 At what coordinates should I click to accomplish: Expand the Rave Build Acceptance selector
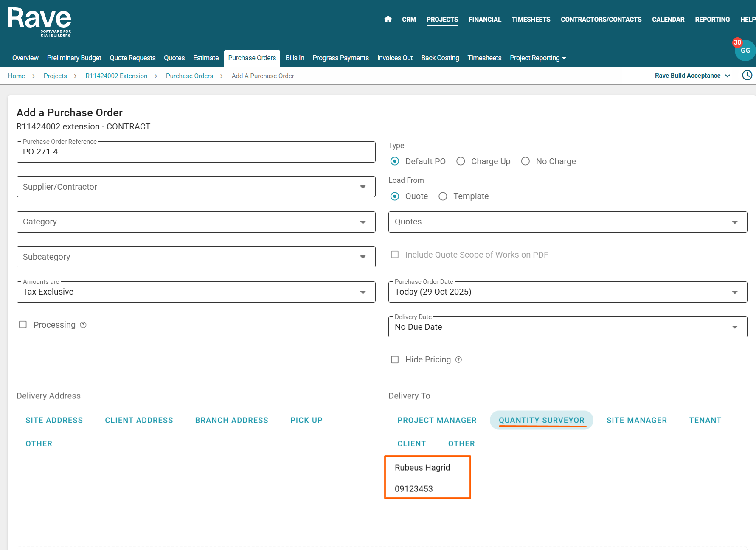(x=692, y=76)
